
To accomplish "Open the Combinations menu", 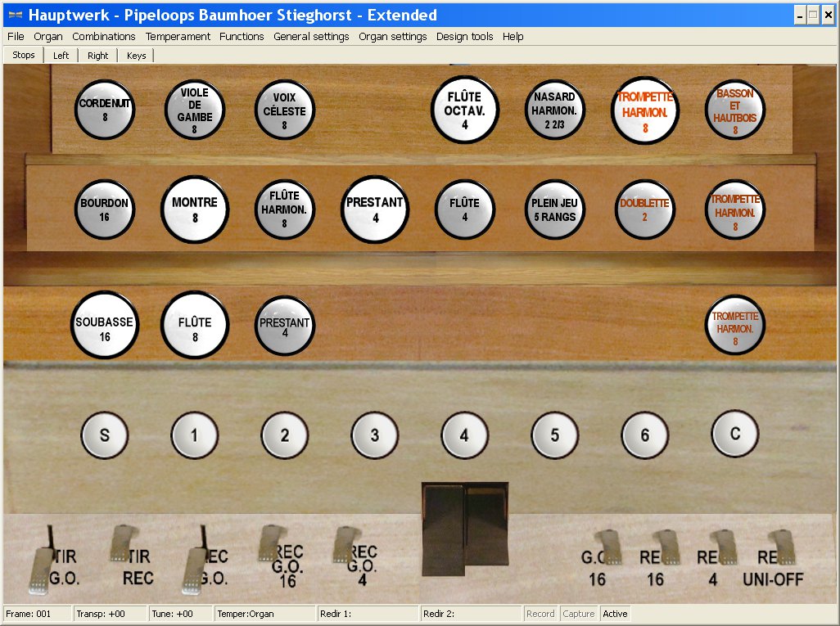I will click(x=103, y=37).
